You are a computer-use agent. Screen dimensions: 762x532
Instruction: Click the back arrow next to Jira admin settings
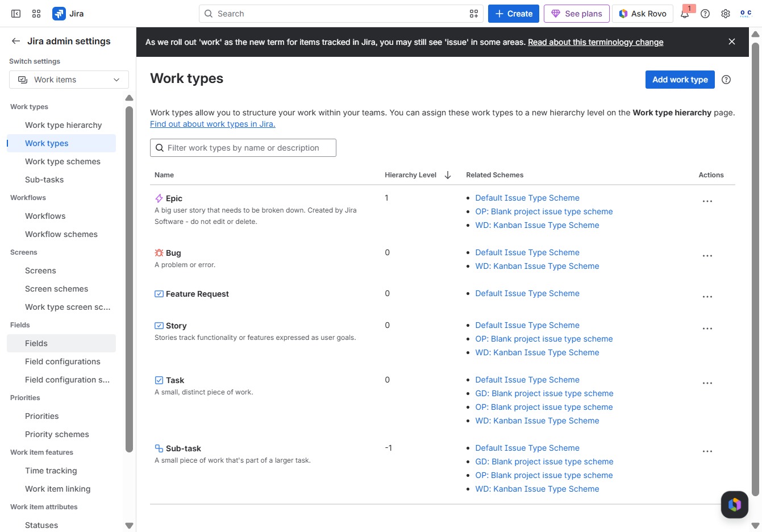(x=16, y=41)
